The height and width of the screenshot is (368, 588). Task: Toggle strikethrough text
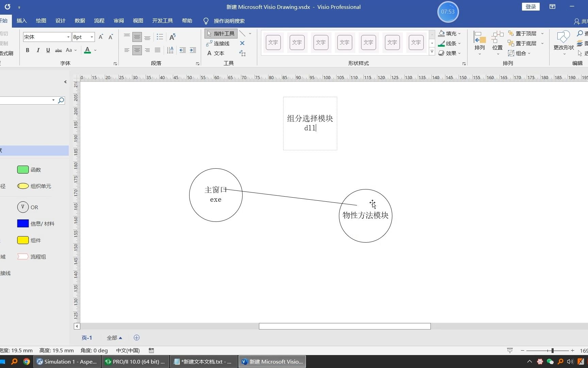pyautogui.click(x=59, y=50)
